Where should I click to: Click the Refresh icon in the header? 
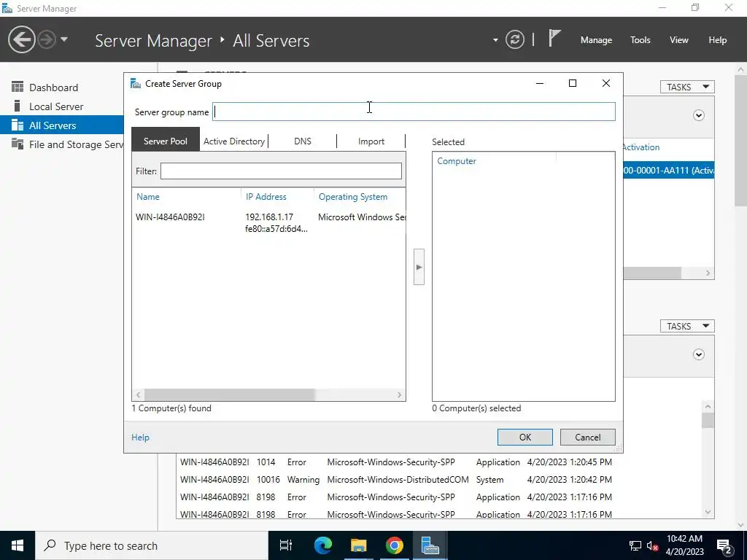tap(515, 39)
